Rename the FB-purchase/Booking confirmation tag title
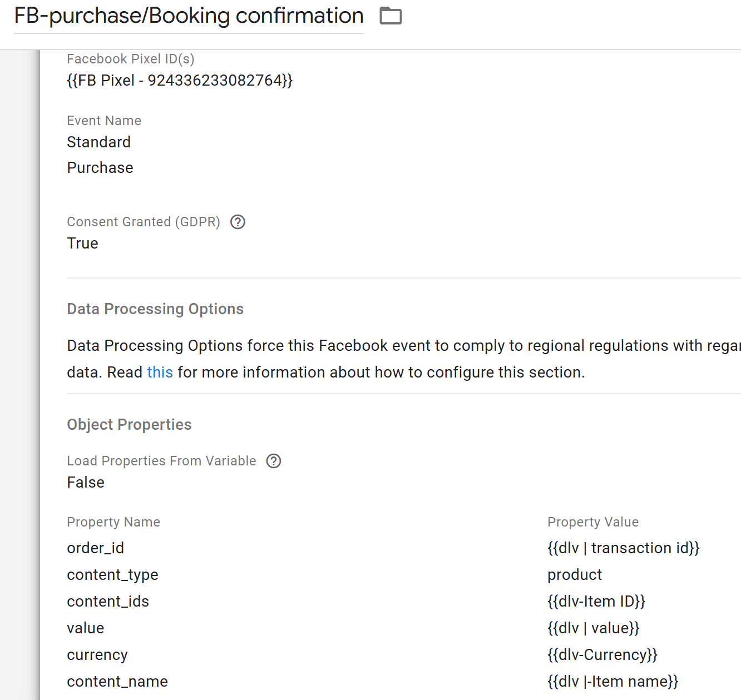 pyautogui.click(x=189, y=16)
